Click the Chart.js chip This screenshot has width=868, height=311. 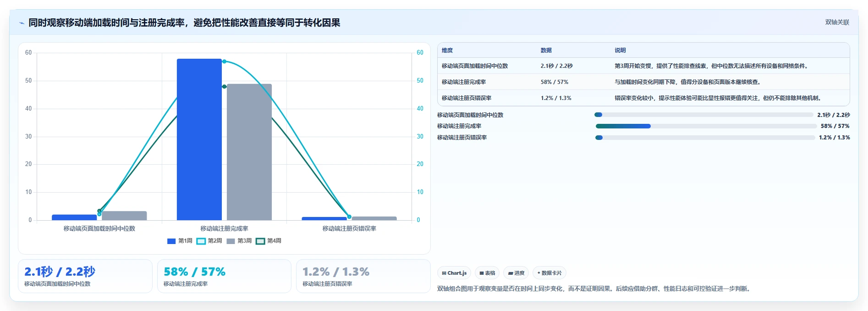[454, 273]
